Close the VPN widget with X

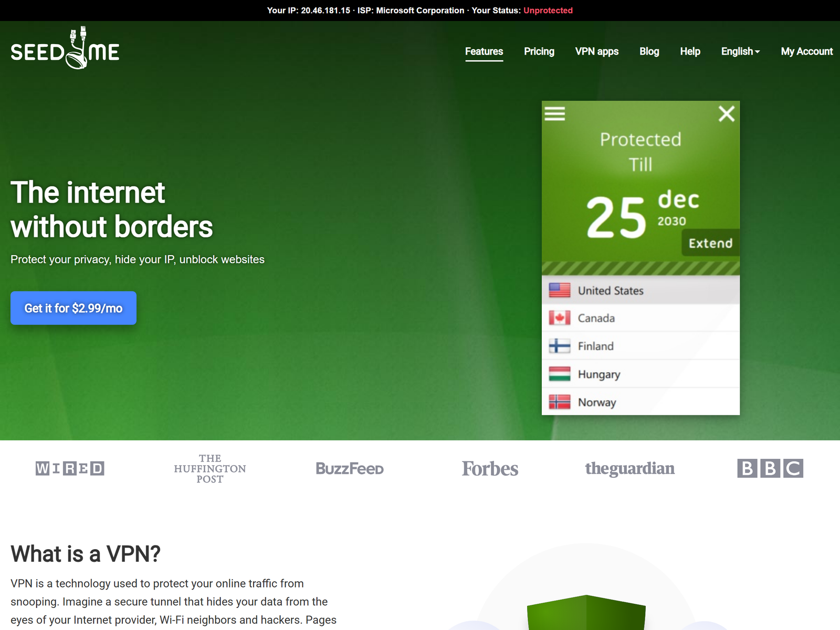pos(727,113)
